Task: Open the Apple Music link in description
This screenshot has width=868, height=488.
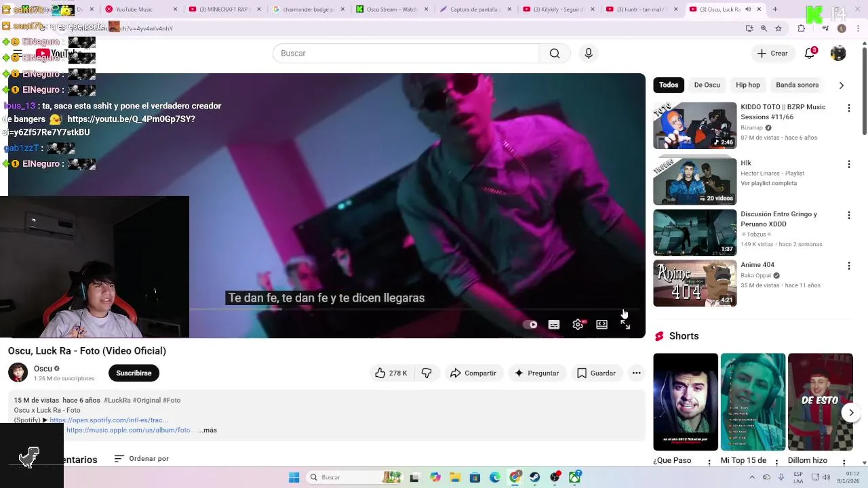Action: point(129,430)
